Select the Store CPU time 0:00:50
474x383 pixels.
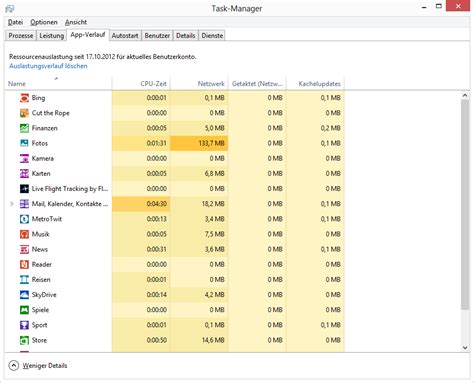[157, 340]
